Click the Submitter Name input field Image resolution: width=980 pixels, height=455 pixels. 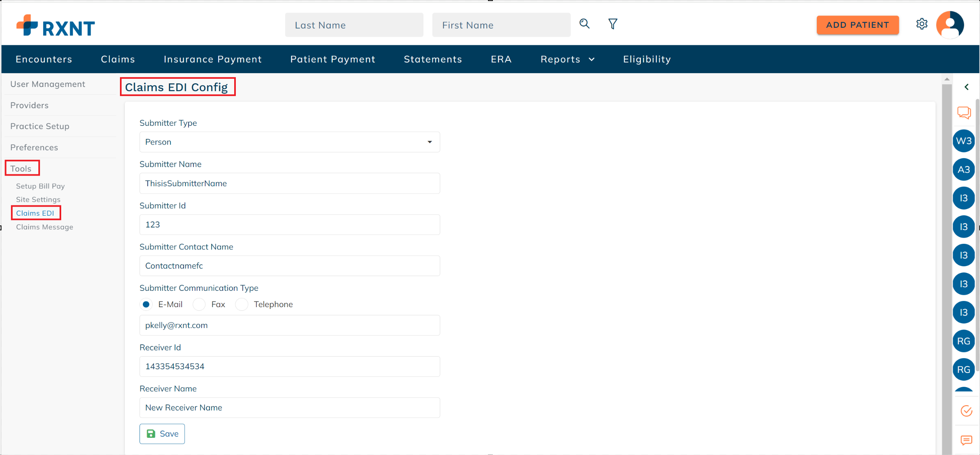(x=289, y=183)
